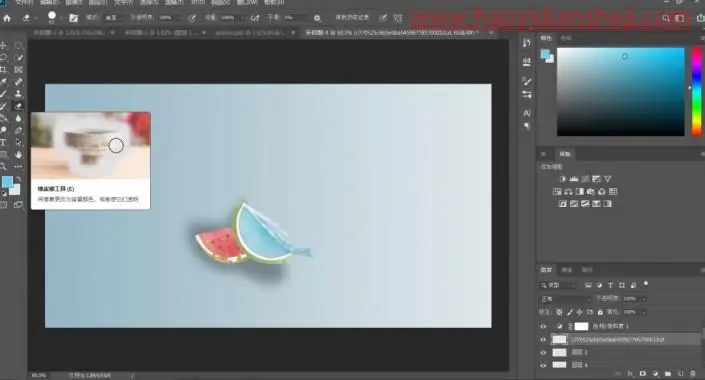Viewport: 705px width, 380px height.
Task: Open the layer filter kind dropdown
Action: [558, 285]
